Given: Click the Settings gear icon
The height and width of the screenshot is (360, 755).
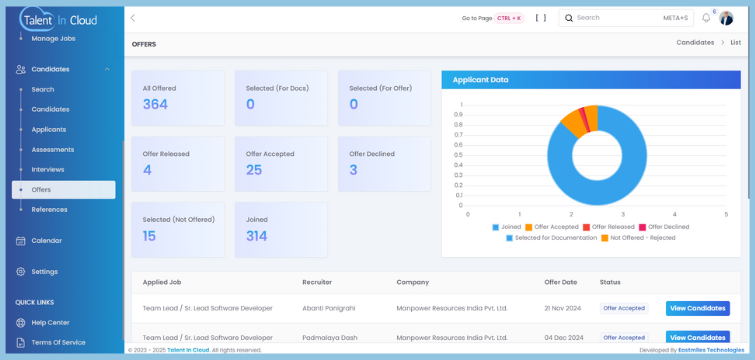Looking at the screenshot, I should [x=20, y=271].
